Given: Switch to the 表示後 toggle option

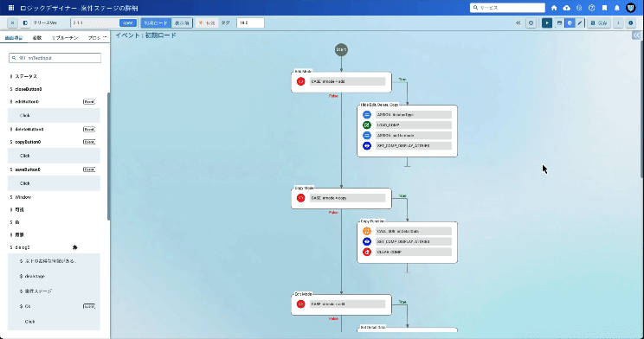Looking at the screenshot, I should [x=182, y=23].
